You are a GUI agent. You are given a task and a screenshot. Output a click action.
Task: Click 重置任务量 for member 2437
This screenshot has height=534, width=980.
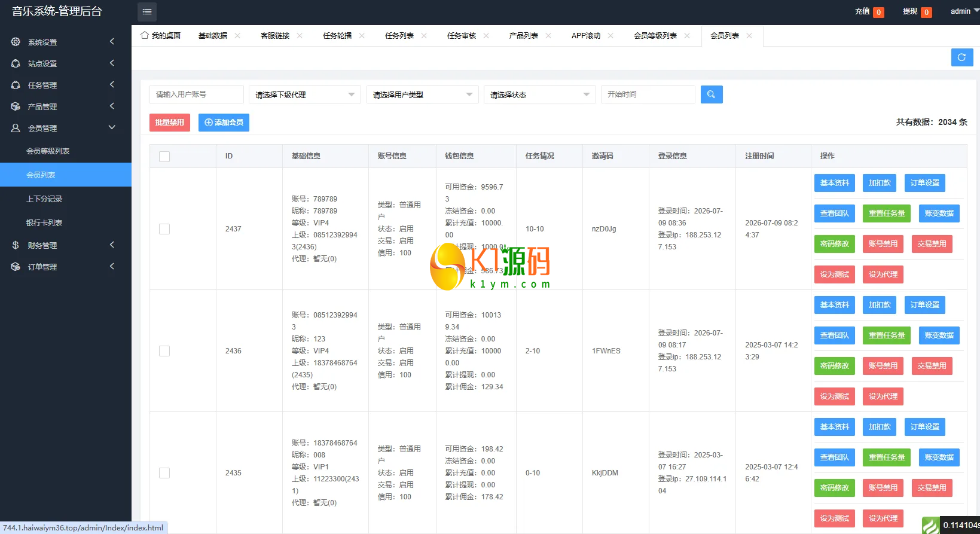point(887,213)
